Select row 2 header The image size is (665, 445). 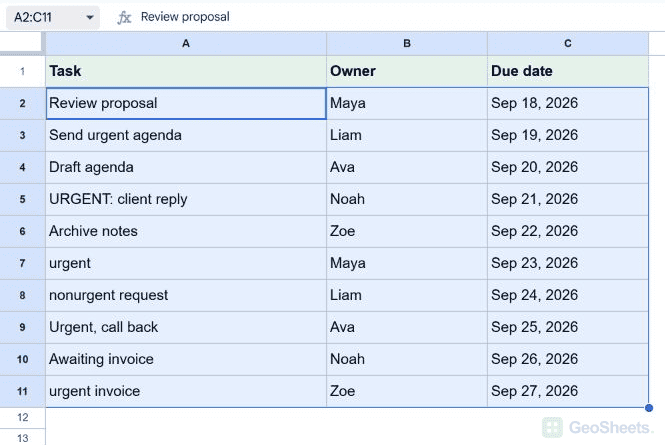22,104
